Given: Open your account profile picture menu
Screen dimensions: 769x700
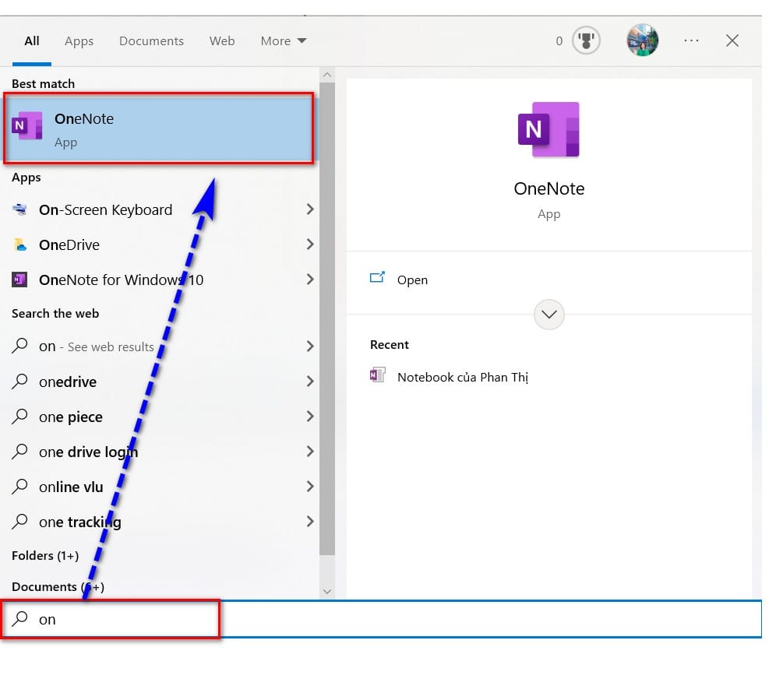Looking at the screenshot, I should pos(641,40).
